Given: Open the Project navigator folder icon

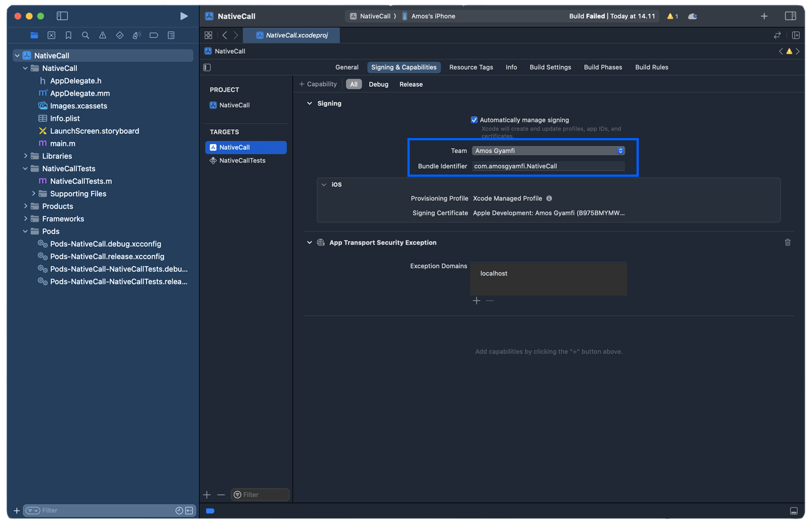Looking at the screenshot, I should (34, 35).
